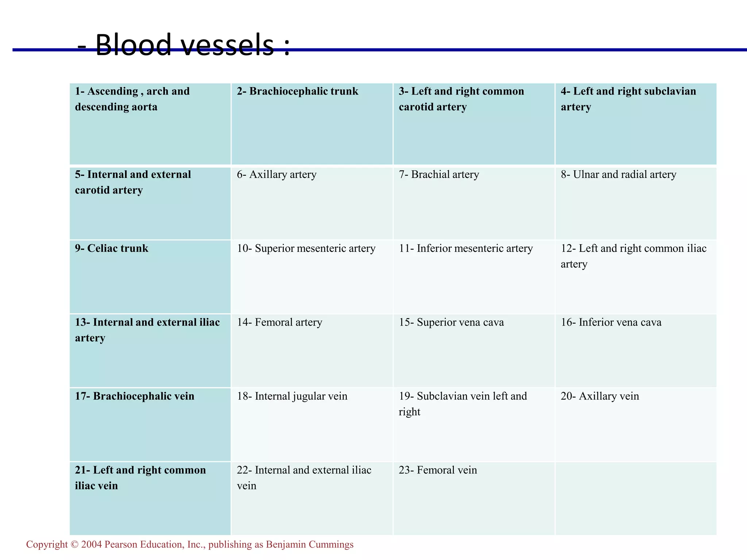Select Ulnar and radial artery cell
The width and height of the screenshot is (747, 560).
[x=636, y=203]
